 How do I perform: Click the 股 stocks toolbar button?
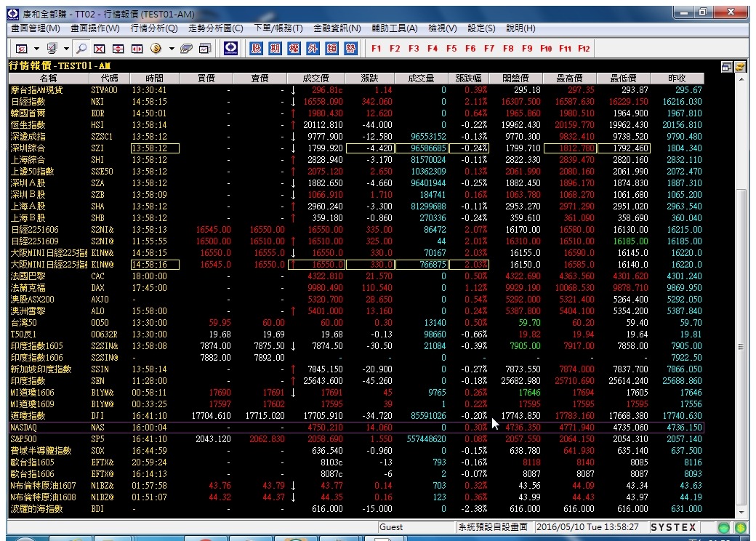click(x=257, y=48)
